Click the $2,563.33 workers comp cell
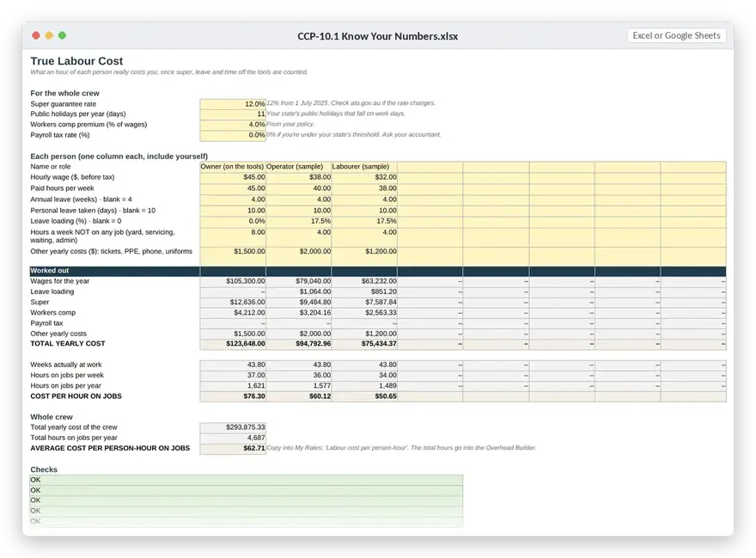 point(364,313)
